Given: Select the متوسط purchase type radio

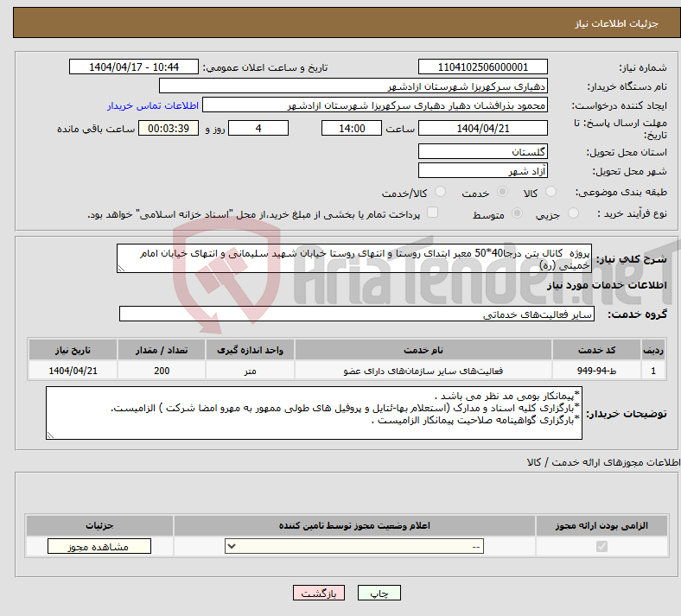Looking at the screenshot, I should click(x=518, y=213).
